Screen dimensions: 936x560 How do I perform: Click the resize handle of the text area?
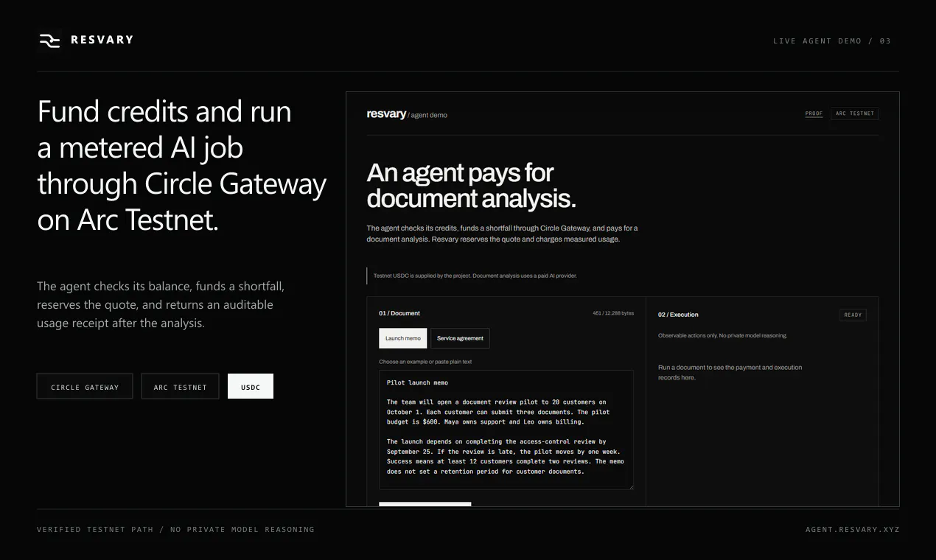tap(630, 486)
